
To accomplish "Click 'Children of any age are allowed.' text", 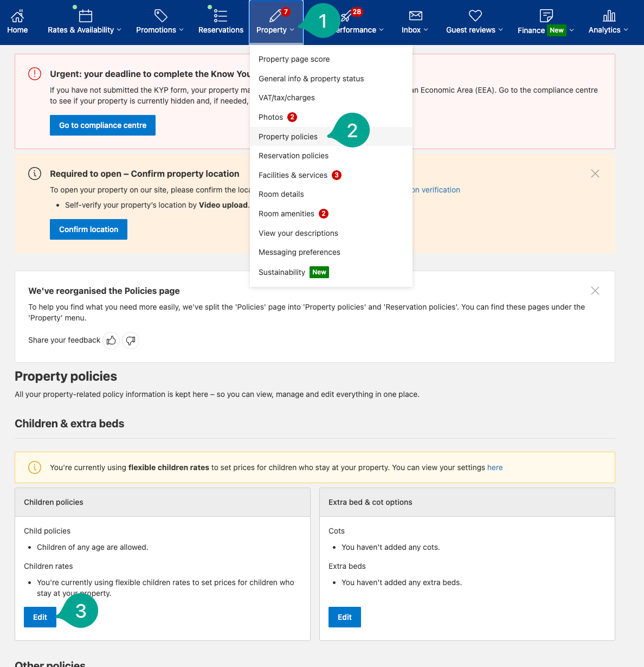I will 93,547.
